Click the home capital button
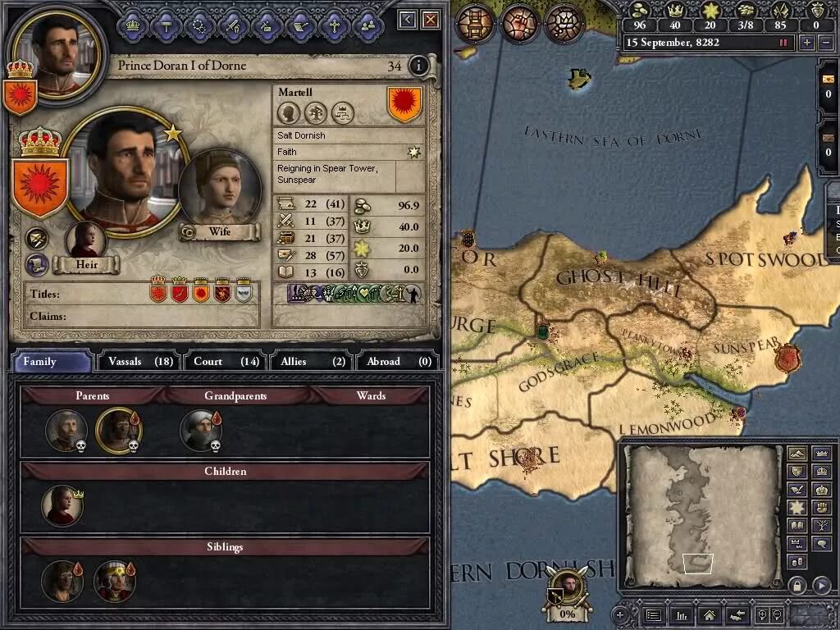 click(710, 615)
